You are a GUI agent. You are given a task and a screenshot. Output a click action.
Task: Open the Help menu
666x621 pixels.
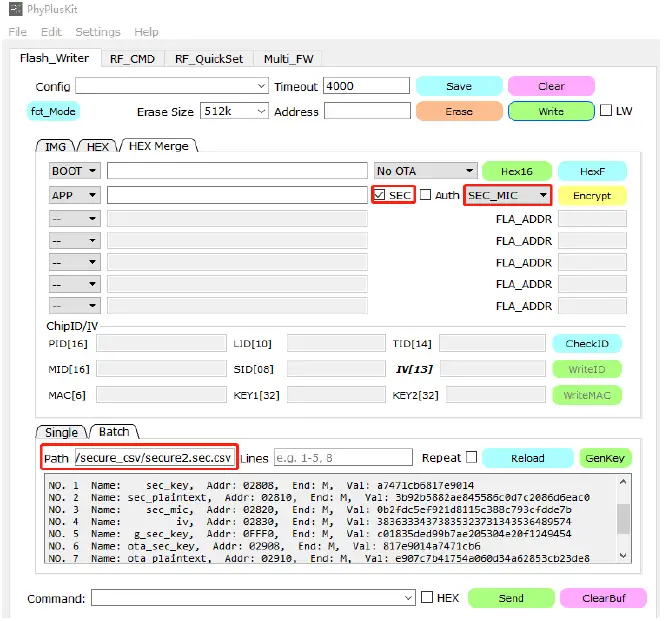(146, 32)
